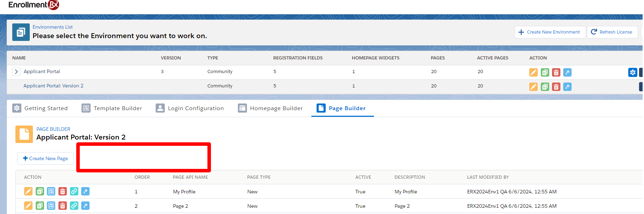The image size is (644, 214).
Task: Click the blue user icon in the Page 2 row
Action: click(85, 206)
